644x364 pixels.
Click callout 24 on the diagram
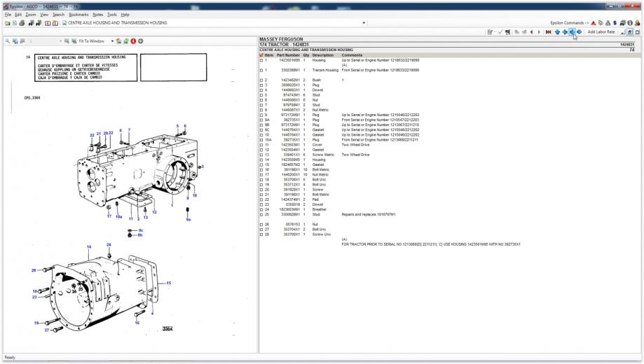point(109,244)
